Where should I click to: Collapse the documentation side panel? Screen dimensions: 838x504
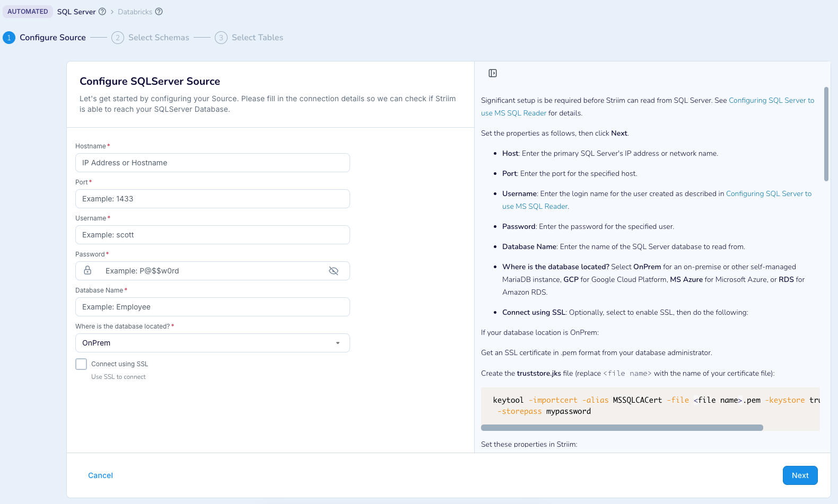tap(493, 73)
